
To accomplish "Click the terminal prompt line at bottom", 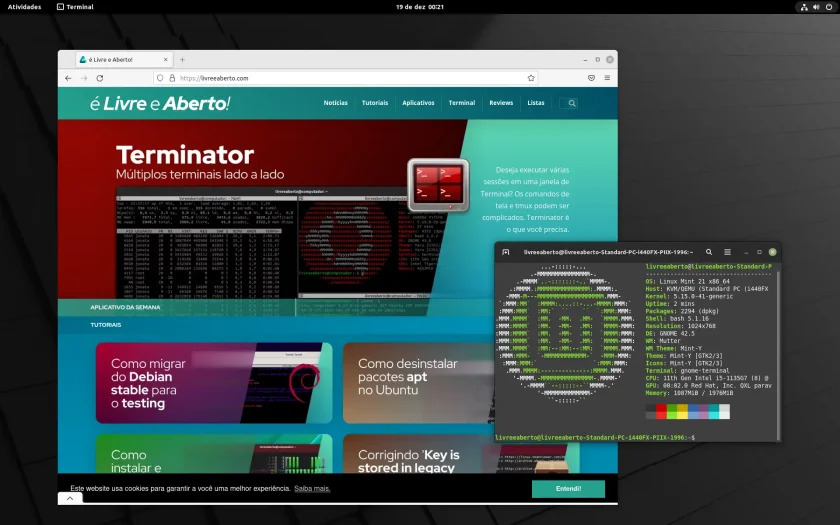I will pyautogui.click(x=595, y=438).
